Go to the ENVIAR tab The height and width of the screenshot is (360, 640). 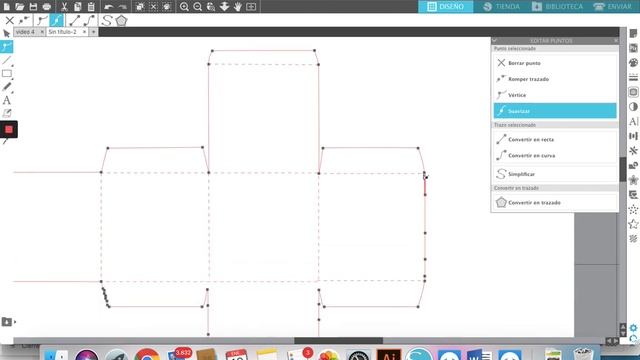click(x=612, y=7)
